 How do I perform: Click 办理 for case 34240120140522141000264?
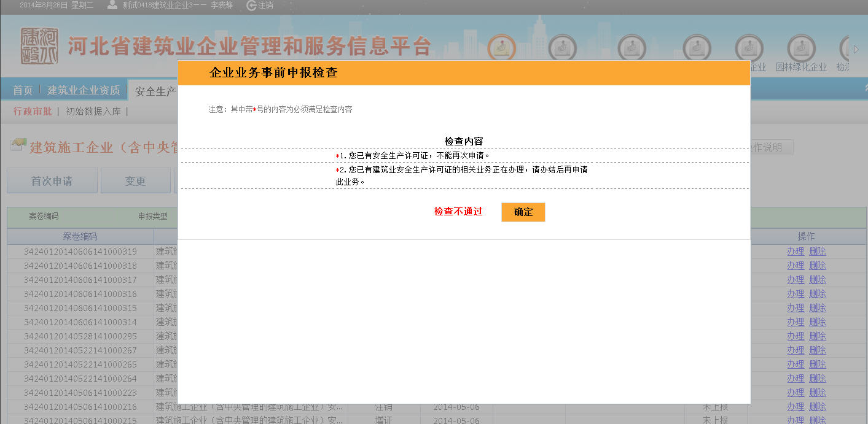click(x=796, y=379)
